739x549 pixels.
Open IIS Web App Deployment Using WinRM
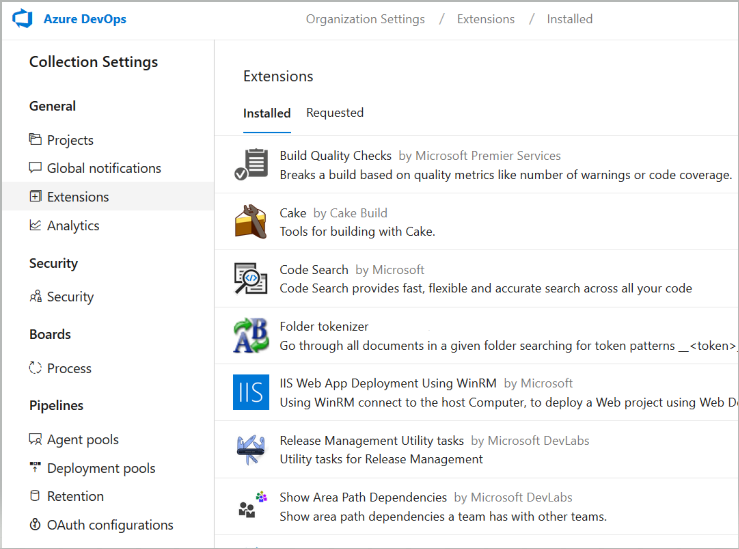(388, 383)
